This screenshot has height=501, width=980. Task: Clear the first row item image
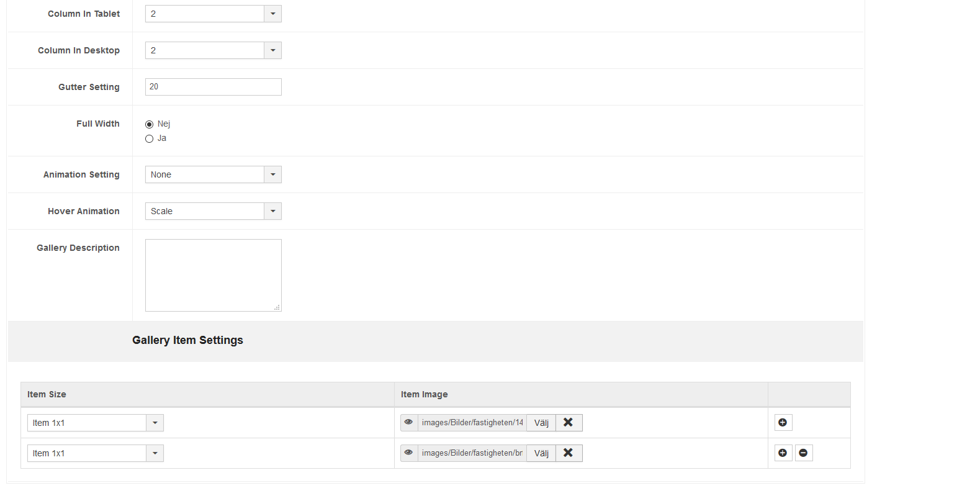569,423
